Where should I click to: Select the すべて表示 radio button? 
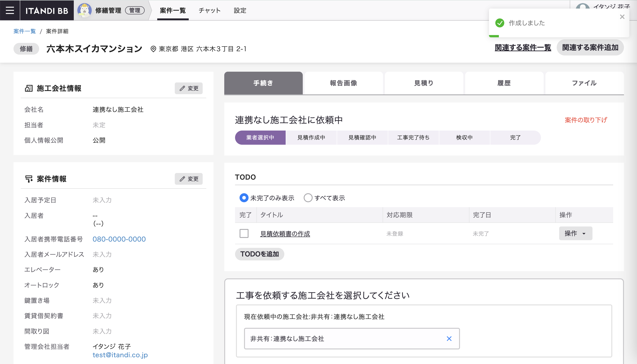(308, 198)
